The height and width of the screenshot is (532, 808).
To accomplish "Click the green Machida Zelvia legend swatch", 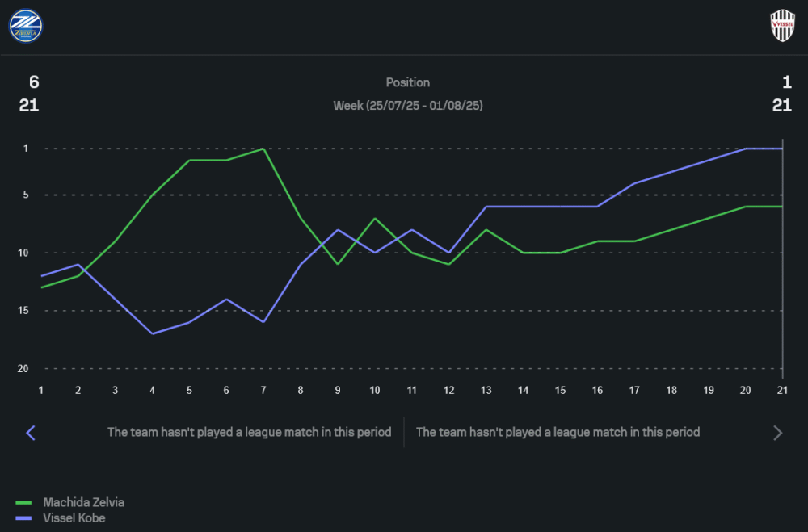I will coord(23,502).
